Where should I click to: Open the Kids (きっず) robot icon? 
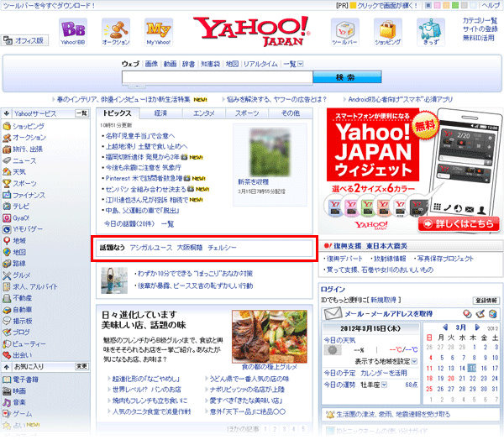[431, 32]
